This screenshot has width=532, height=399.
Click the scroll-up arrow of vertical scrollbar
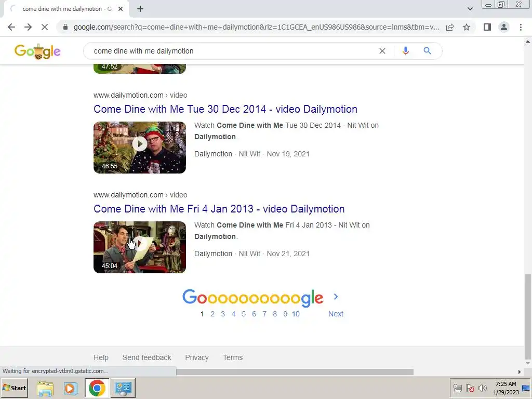point(528,42)
